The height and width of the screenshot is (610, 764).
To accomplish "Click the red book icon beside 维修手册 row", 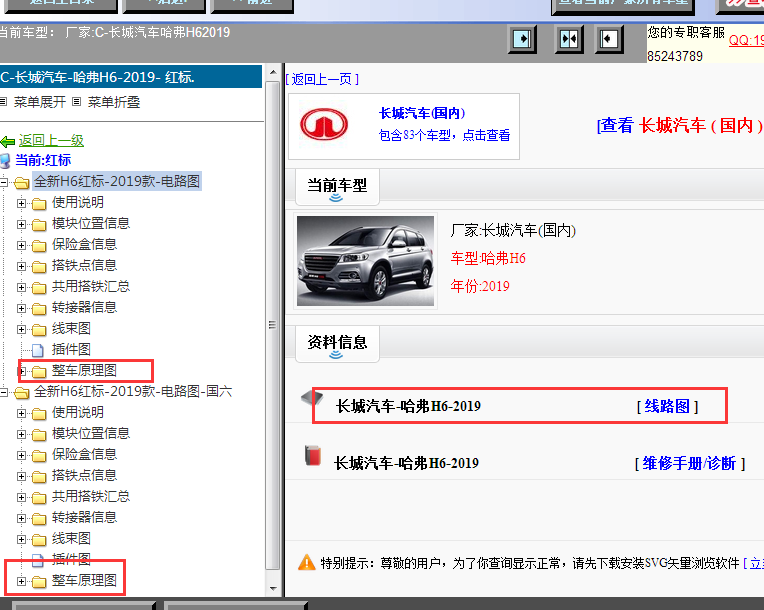I will (x=312, y=456).
